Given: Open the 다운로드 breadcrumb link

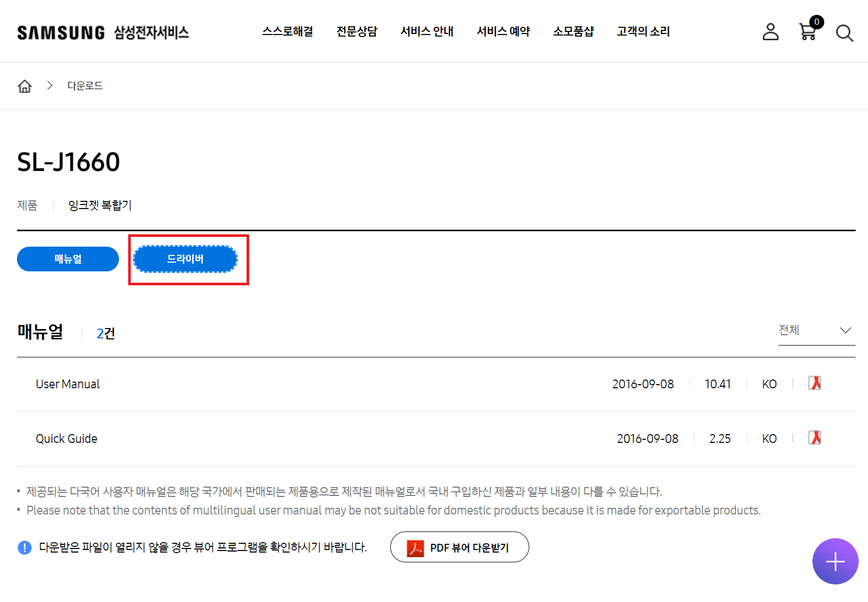Looking at the screenshot, I should pyautogui.click(x=85, y=85).
